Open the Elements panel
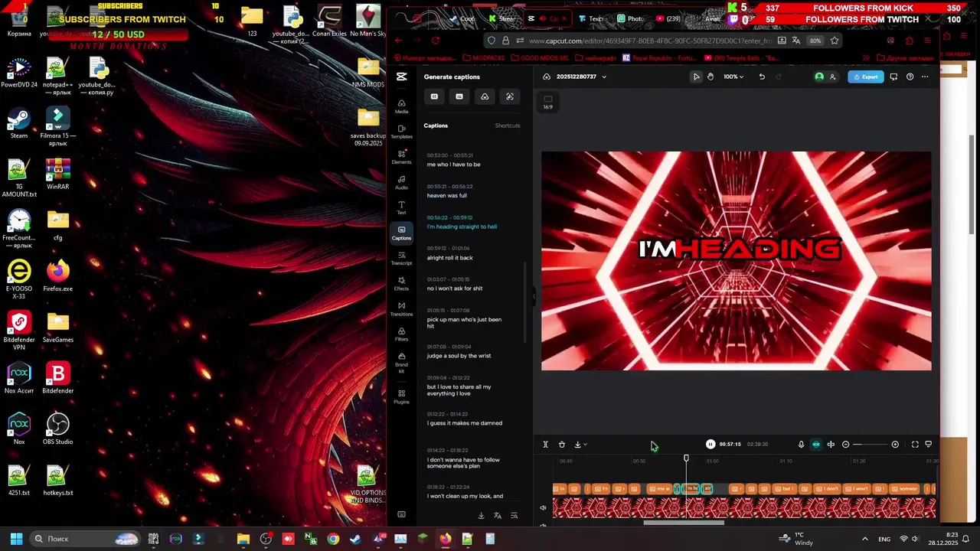 pos(401,157)
